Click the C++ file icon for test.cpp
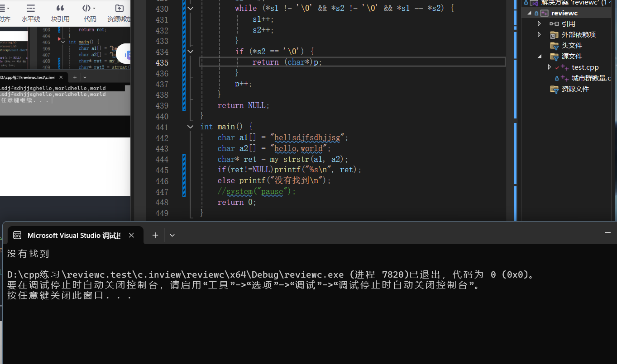617x364 pixels. (x=564, y=67)
